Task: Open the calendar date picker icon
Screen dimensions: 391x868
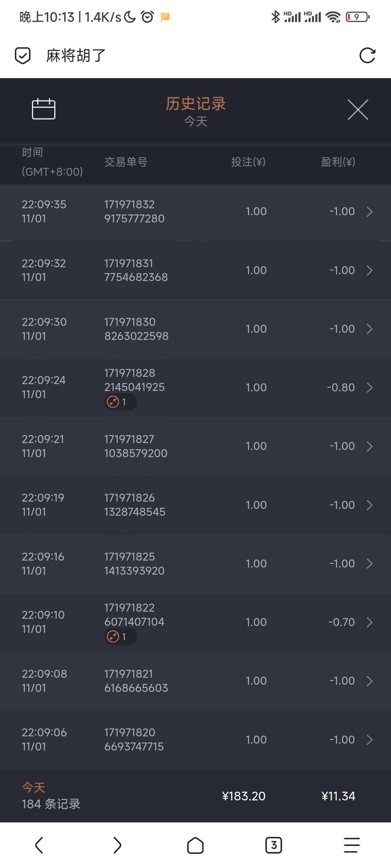Action: (43, 109)
